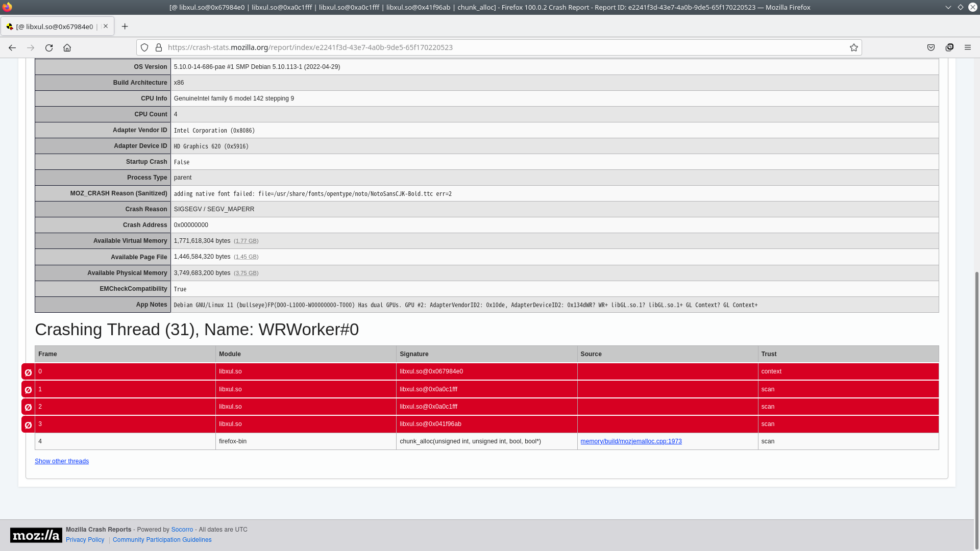Open the tracking protection shield icon

pos(144,47)
